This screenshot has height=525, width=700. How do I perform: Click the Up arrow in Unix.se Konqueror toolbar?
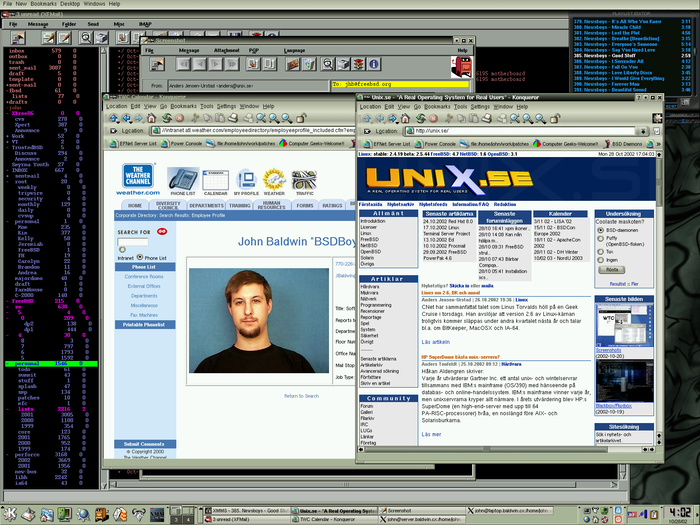367,118
